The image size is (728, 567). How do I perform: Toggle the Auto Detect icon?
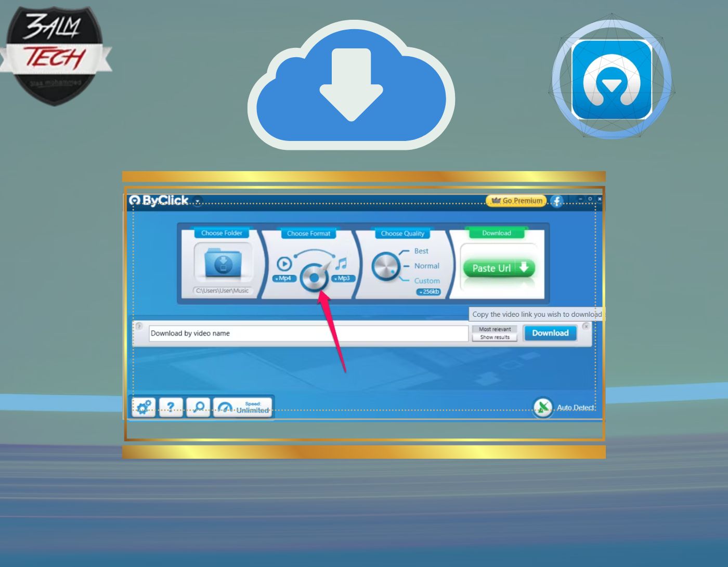click(543, 407)
